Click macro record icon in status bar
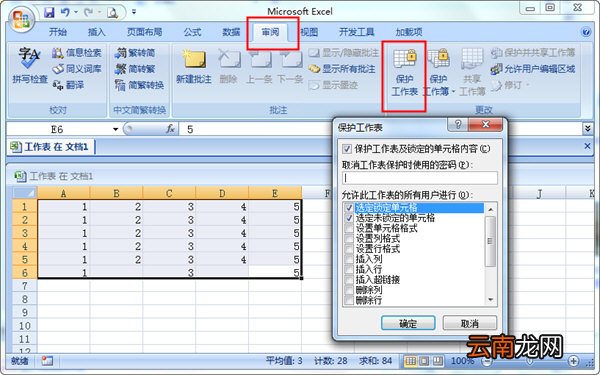The height and width of the screenshot is (375, 600). (47, 361)
